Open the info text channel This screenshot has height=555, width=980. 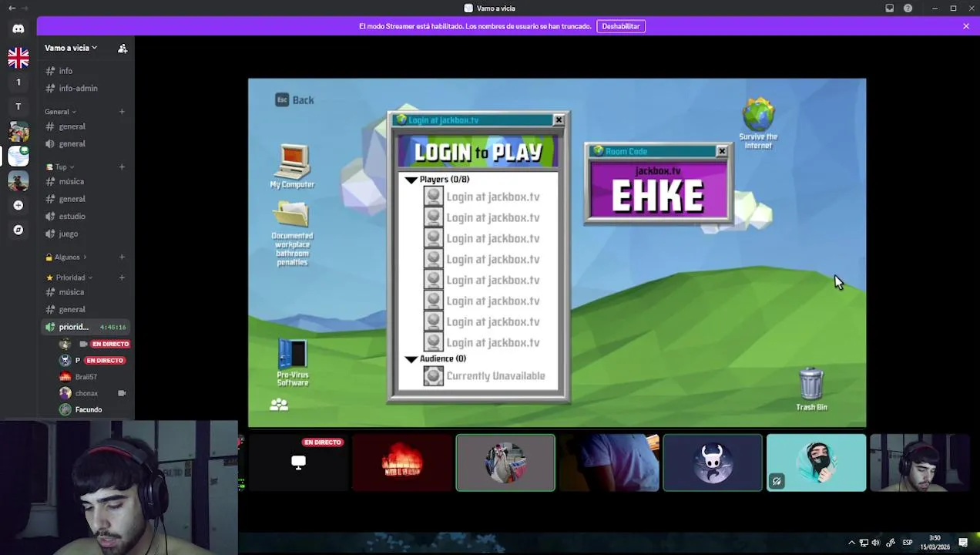coord(85,71)
